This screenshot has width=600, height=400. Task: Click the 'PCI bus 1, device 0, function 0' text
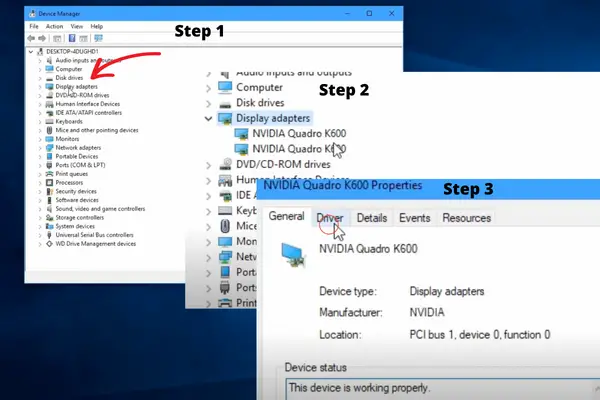click(x=480, y=335)
